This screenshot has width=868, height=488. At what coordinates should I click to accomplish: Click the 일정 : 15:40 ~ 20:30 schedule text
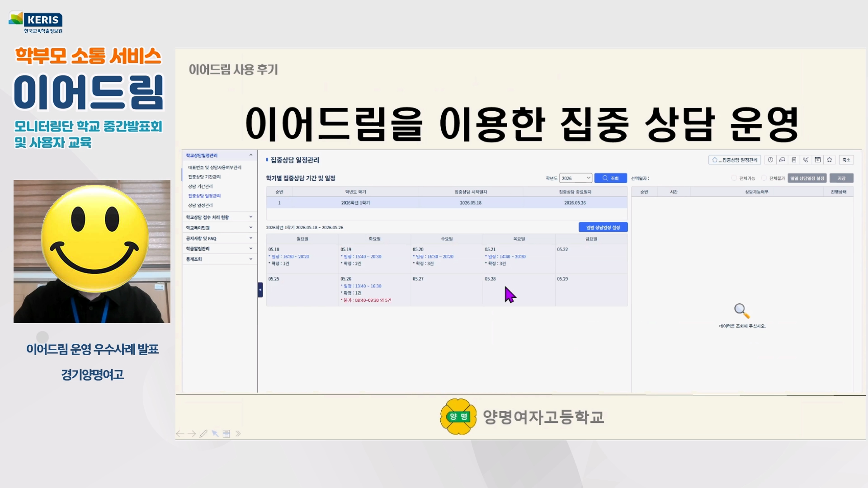[361, 257]
